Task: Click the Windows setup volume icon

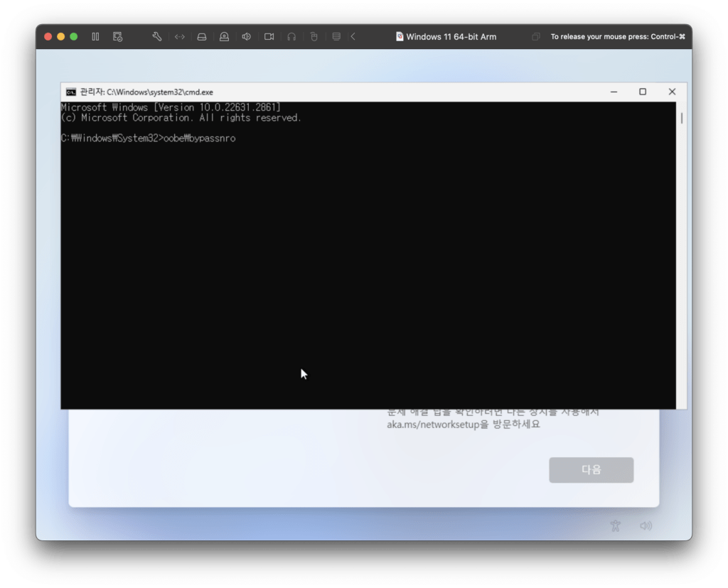Action: point(646,526)
